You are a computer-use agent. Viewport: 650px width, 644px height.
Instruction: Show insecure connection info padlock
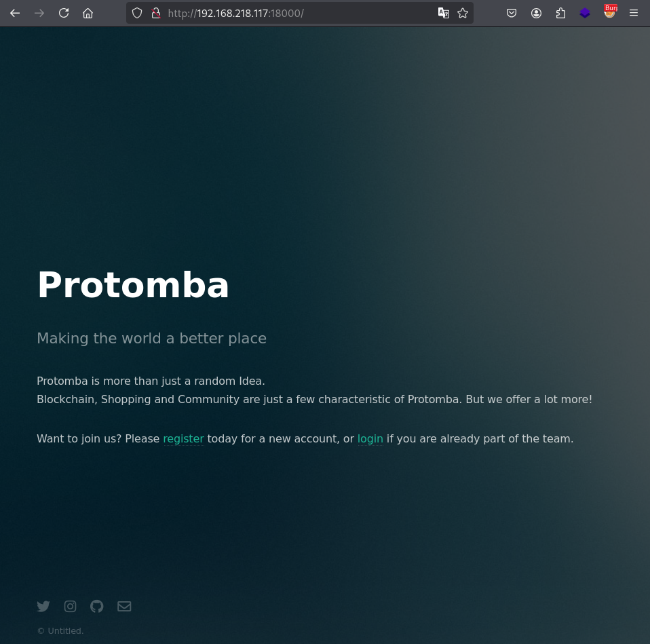click(156, 14)
